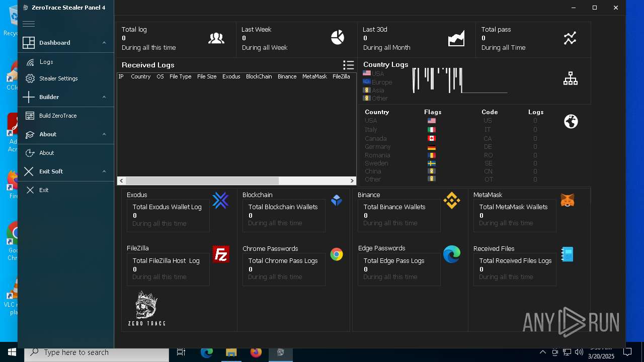The width and height of the screenshot is (644, 362).
Task: Open File Explorer from the taskbar
Action: [x=231, y=352]
